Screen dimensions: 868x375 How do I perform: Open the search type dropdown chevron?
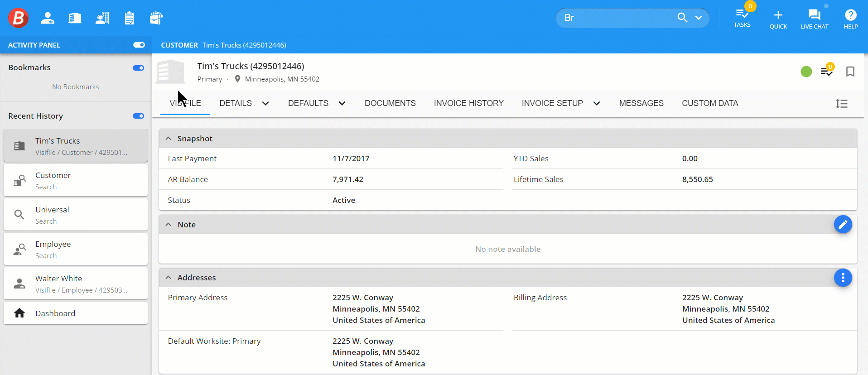(x=699, y=18)
